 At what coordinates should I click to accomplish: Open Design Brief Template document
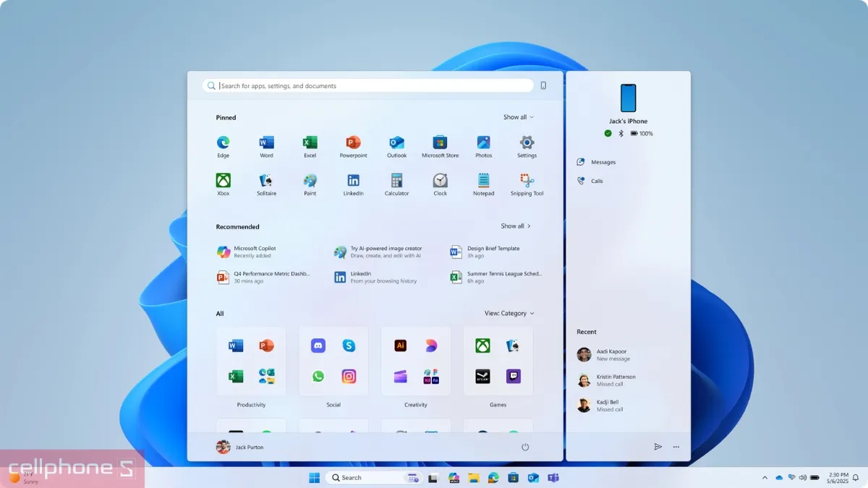click(485, 252)
